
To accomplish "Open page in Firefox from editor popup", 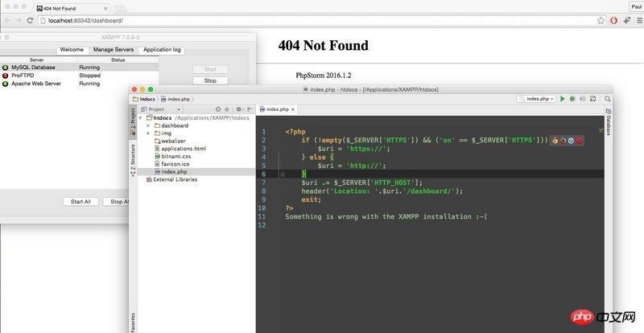I will pos(563,141).
